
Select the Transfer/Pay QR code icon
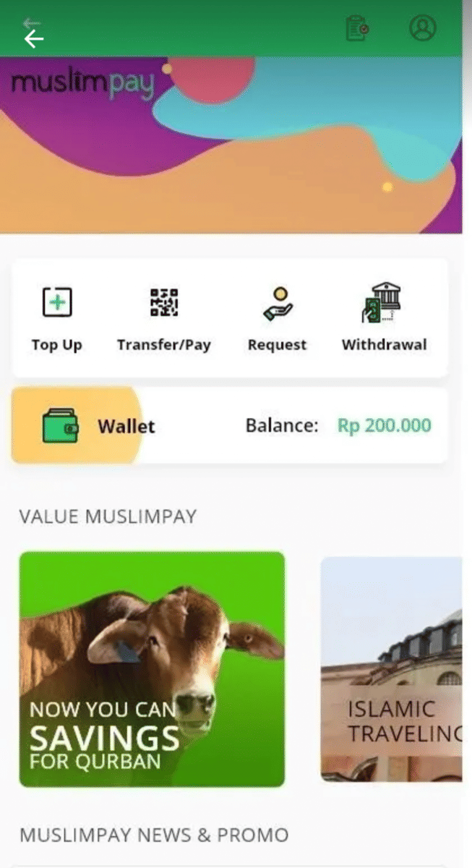164,302
